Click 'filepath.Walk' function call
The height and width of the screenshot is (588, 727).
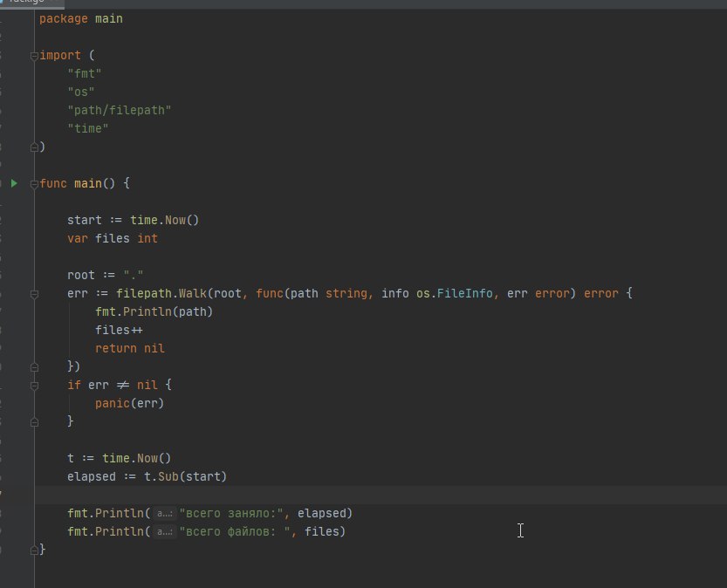(161, 293)
